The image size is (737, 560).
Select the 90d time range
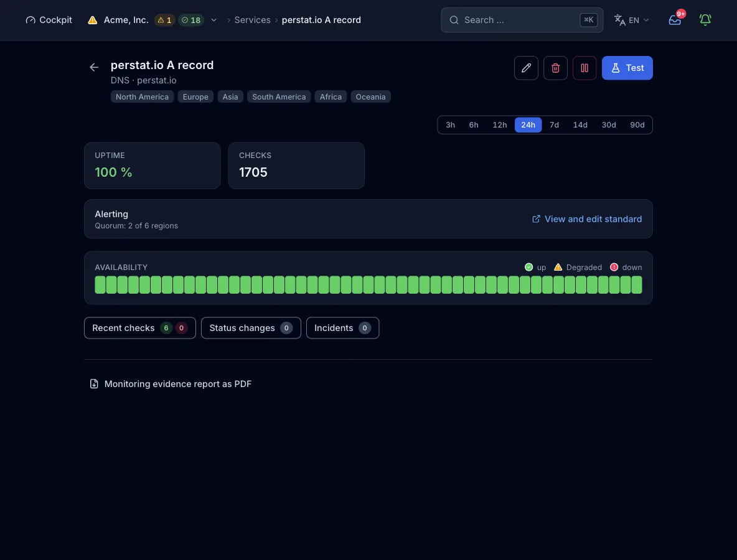(x=637, y=125)
